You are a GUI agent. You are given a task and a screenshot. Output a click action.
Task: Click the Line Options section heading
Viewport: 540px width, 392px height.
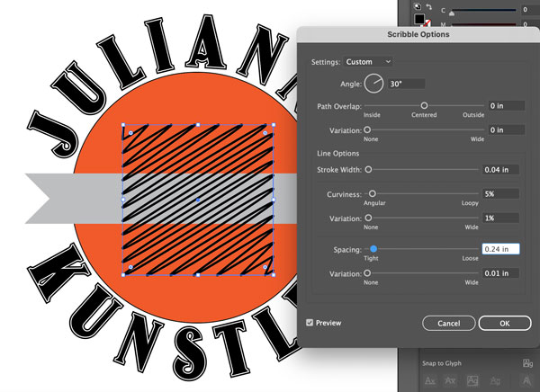click(337, 154)
